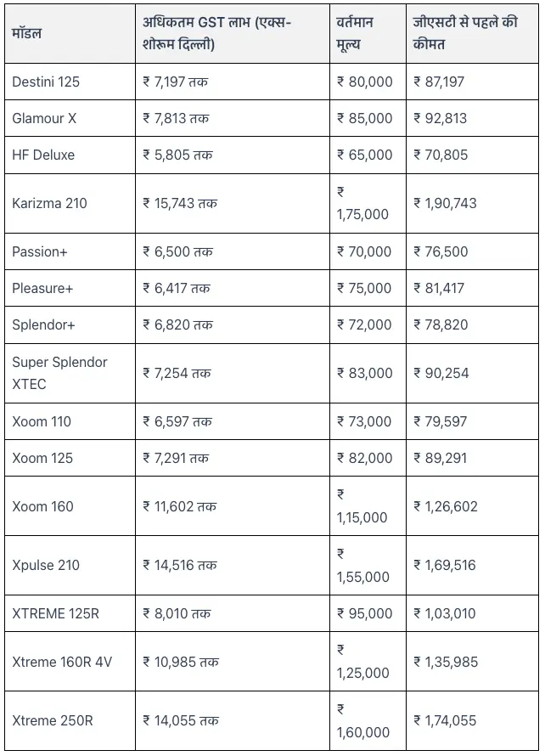Click the अधिकतम GST लाभ column header

coord(216,33)
